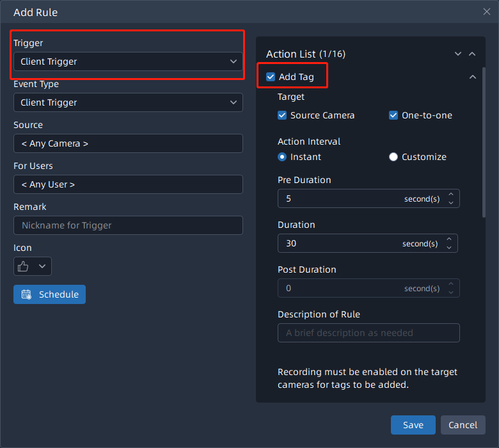
Task: Select the Customize action interval
Action: click(x=393, y=157)
